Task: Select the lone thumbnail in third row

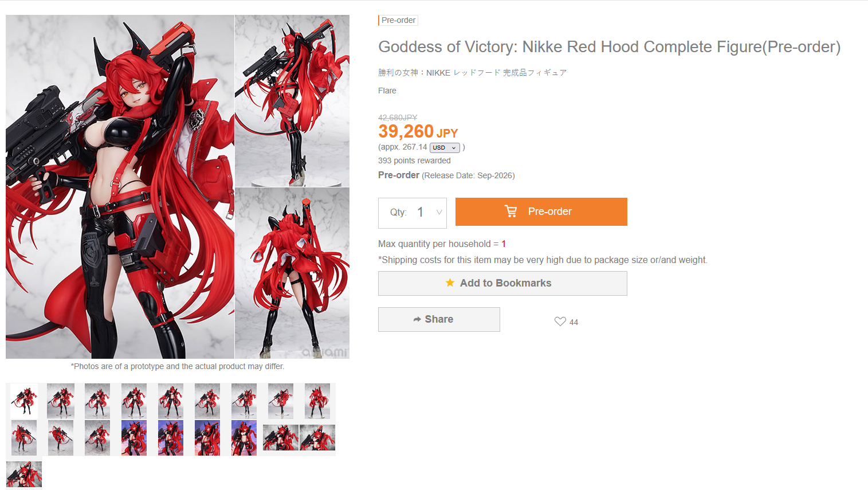Action: [x=24, y=474]
